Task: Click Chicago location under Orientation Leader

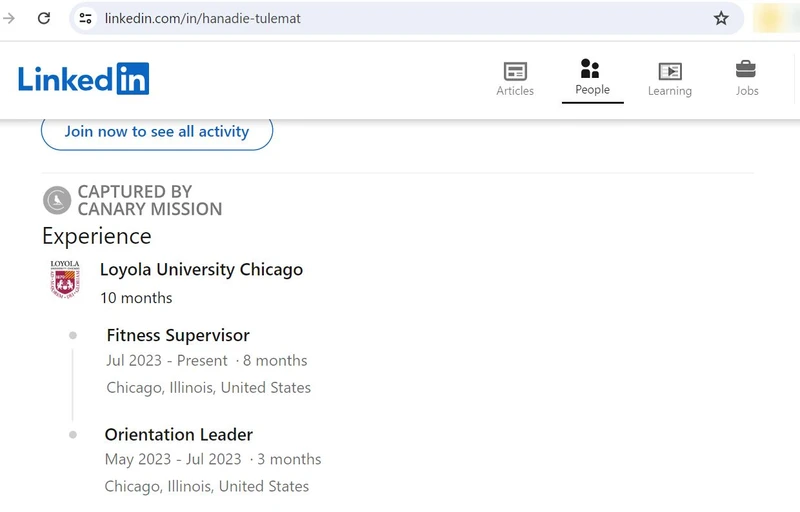Action: coord(207,487)
